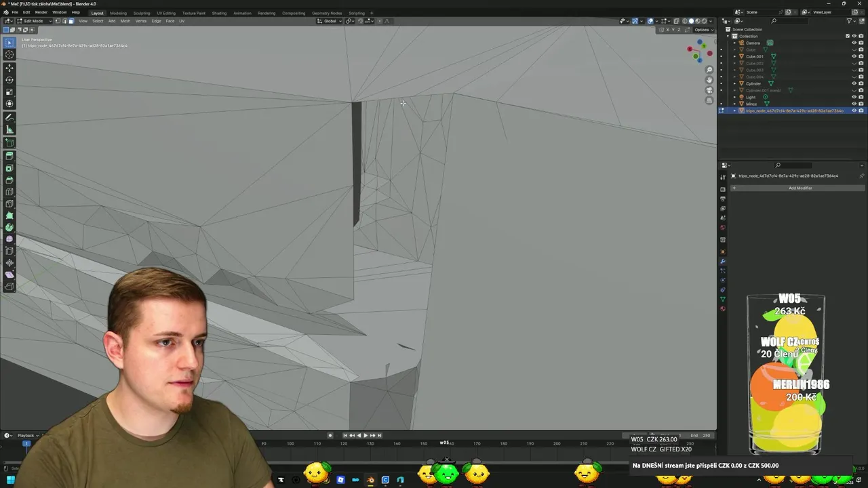Show hidden Cube.002 in viewport
The image size is (868, 488).
(854, 63)
